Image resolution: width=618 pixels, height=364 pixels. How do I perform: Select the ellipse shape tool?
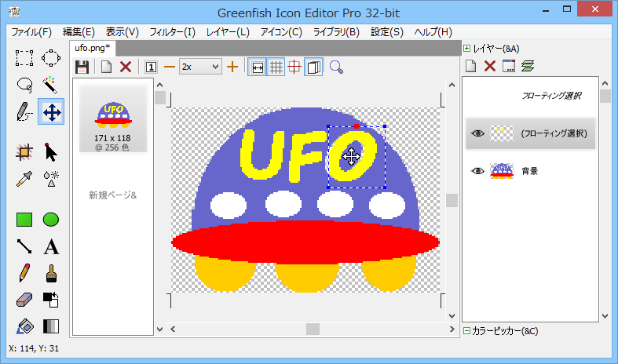tap(51, 220)
